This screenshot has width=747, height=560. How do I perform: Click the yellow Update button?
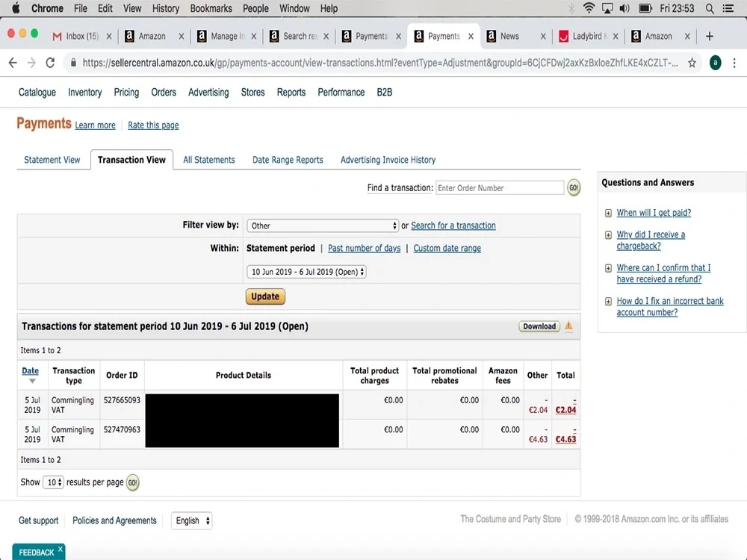click(265, 296)
